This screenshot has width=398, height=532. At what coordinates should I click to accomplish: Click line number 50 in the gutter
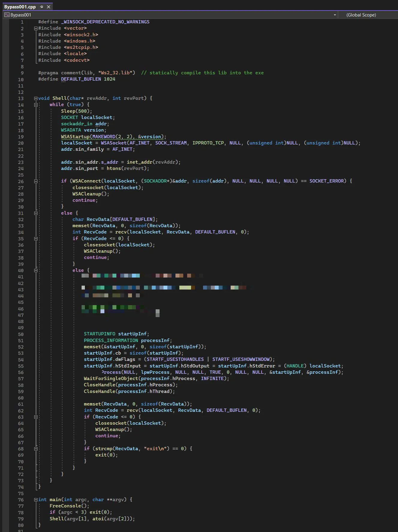[21, 334]
